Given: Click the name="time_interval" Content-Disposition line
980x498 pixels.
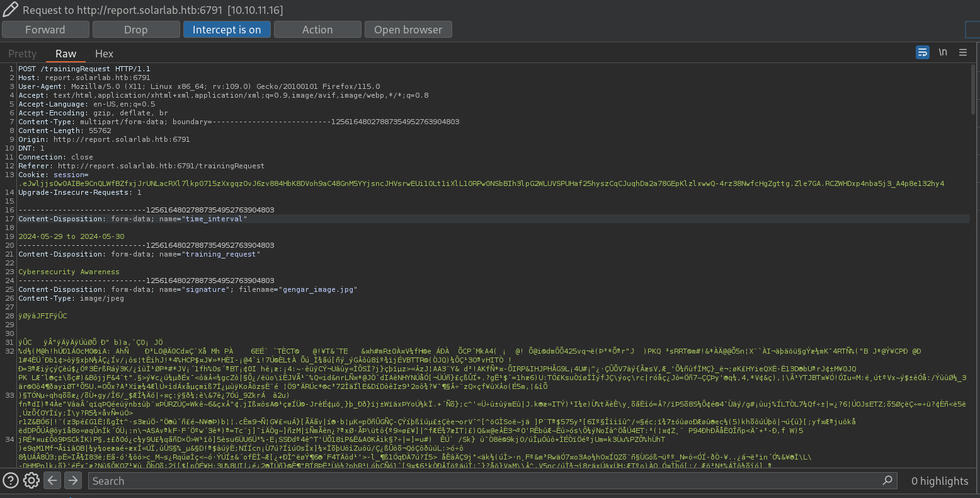Looking at the screenshot, I should coord(133,219).
